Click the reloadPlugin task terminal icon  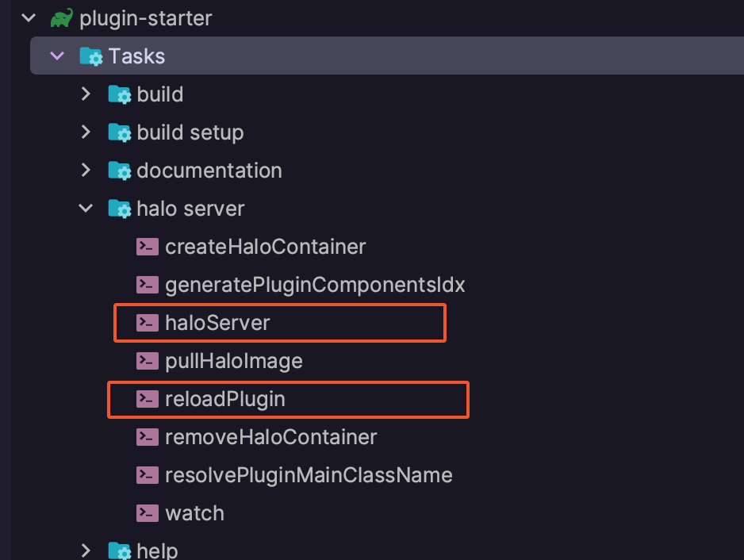coord(148,399)
